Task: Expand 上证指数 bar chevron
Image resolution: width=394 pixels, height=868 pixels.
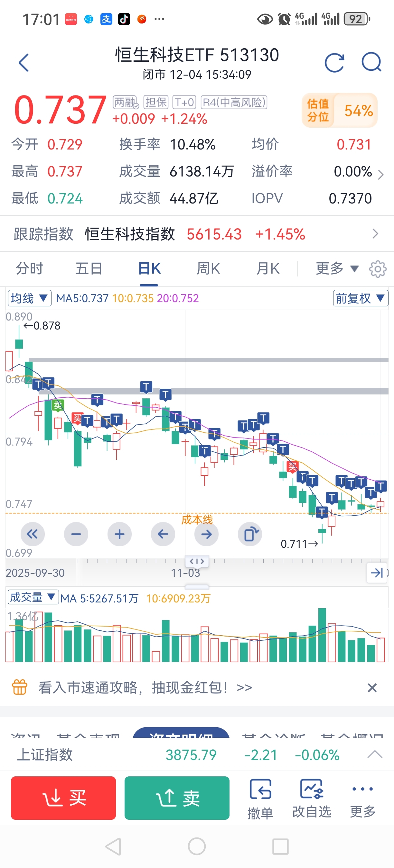Action: [x=374, y=755]
